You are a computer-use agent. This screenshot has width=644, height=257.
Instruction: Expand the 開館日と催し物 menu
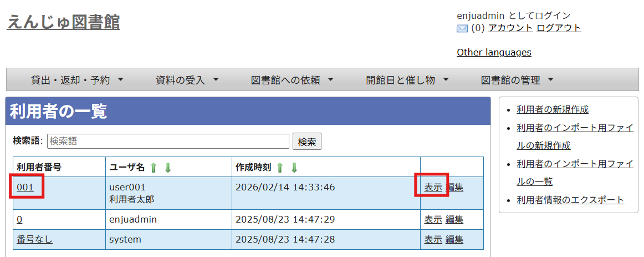407,80
